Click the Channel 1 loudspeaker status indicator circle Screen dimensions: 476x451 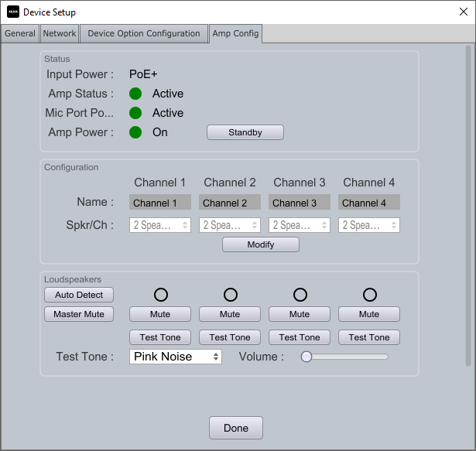pos(160,295)
